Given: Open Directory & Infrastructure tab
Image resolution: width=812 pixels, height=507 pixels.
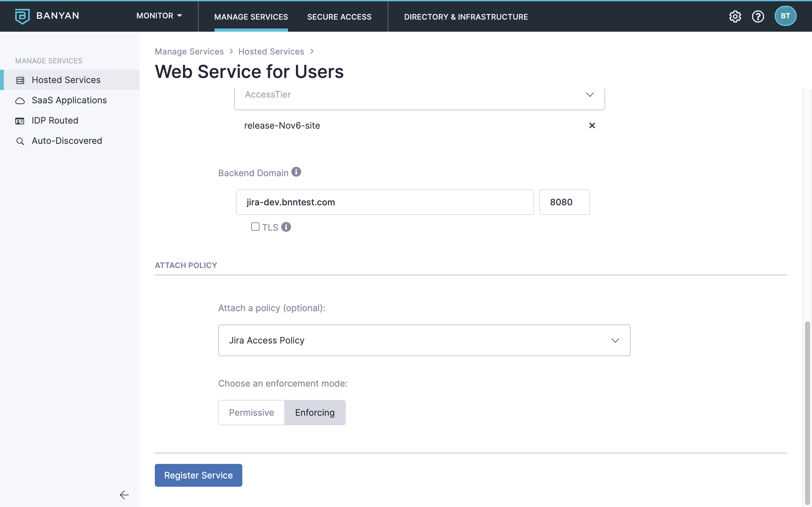Looking at the screenshot, I should [x=466, y=17].
